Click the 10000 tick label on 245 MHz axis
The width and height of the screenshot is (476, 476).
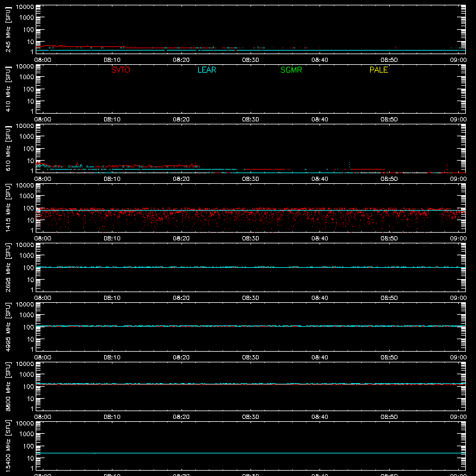tap(25, 7)
